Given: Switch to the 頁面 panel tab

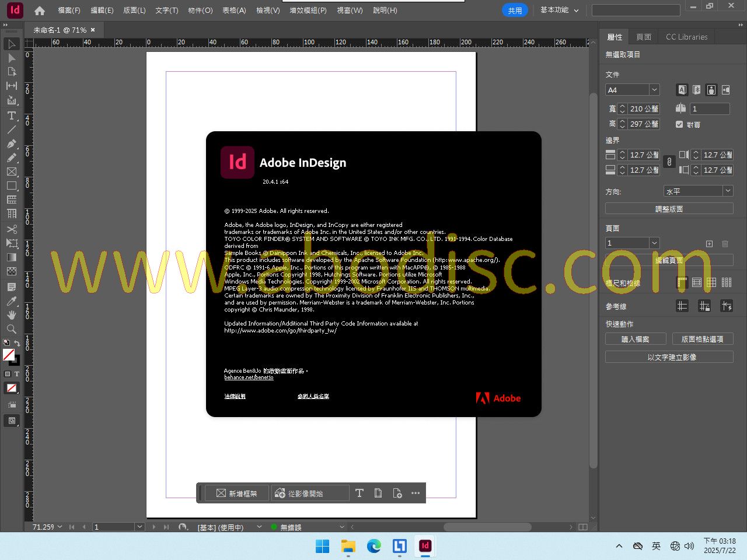Looking at the screenshot, I should tap(644, 37).
